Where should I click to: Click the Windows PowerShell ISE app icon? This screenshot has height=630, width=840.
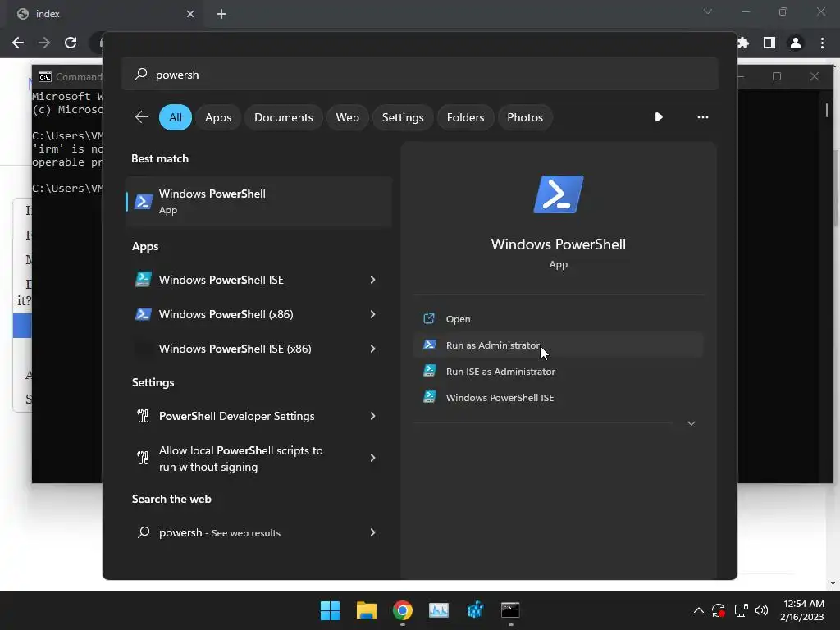(x=143, y=280)
